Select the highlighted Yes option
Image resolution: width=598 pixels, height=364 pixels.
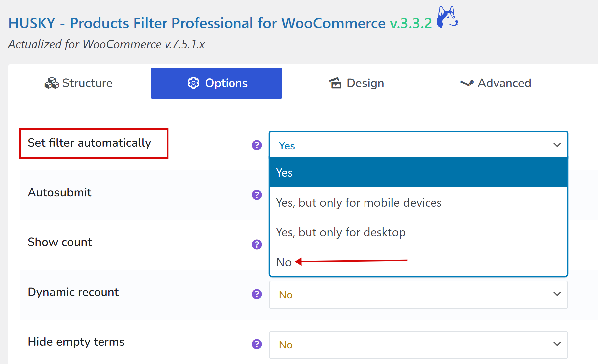pyautogui.click(x=419, y=172)
